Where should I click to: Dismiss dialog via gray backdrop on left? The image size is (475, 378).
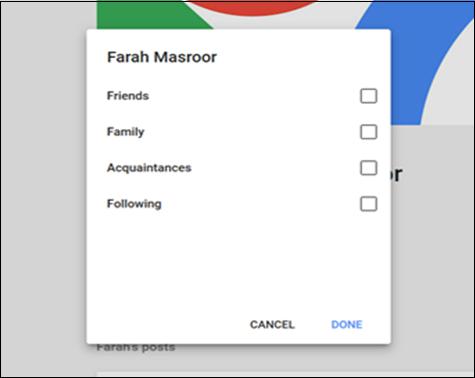tap(43, 187)
